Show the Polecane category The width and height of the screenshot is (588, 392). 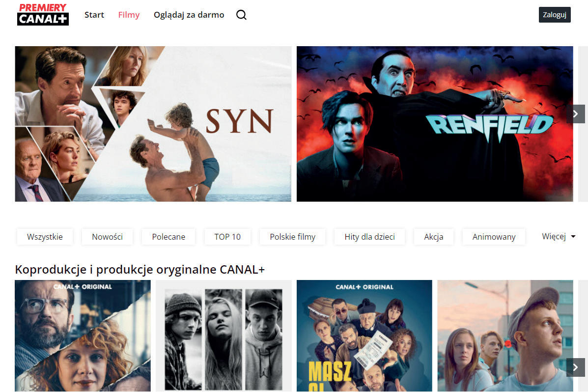coord(168,237)
